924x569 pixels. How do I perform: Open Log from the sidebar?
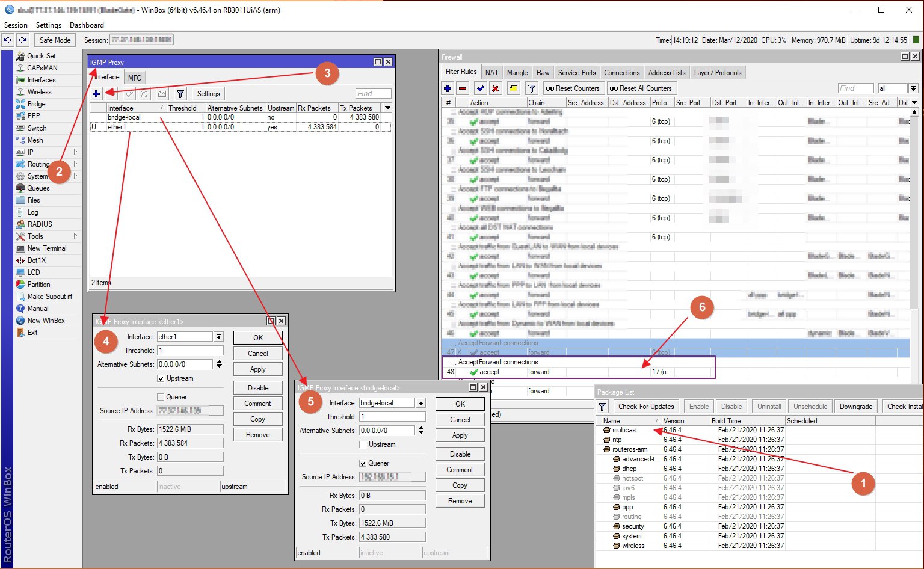point(32,212)
